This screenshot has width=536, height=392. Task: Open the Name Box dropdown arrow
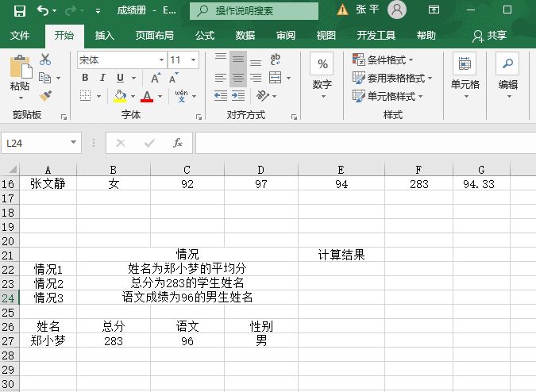74,143
